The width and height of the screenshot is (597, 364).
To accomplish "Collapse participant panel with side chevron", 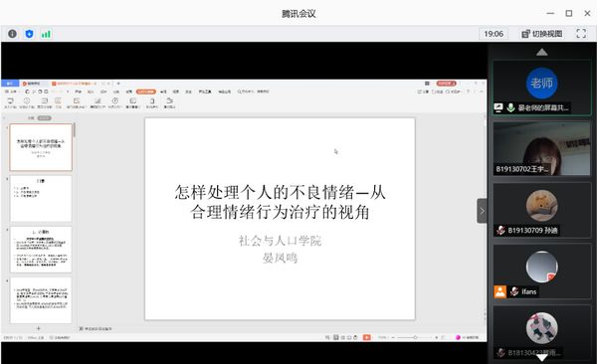I will pos(482,211).
